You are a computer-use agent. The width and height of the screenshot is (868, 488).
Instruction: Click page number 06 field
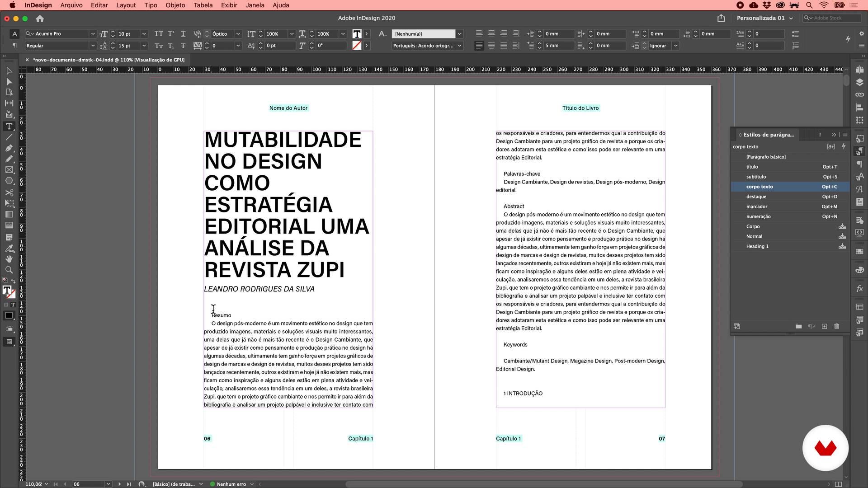coord(89,484)
